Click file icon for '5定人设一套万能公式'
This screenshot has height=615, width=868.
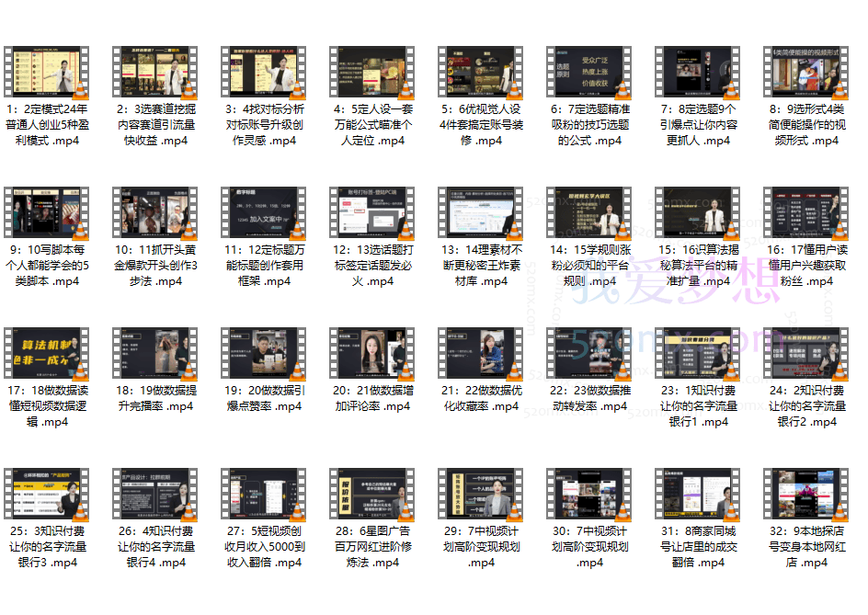tap(372, 73)
